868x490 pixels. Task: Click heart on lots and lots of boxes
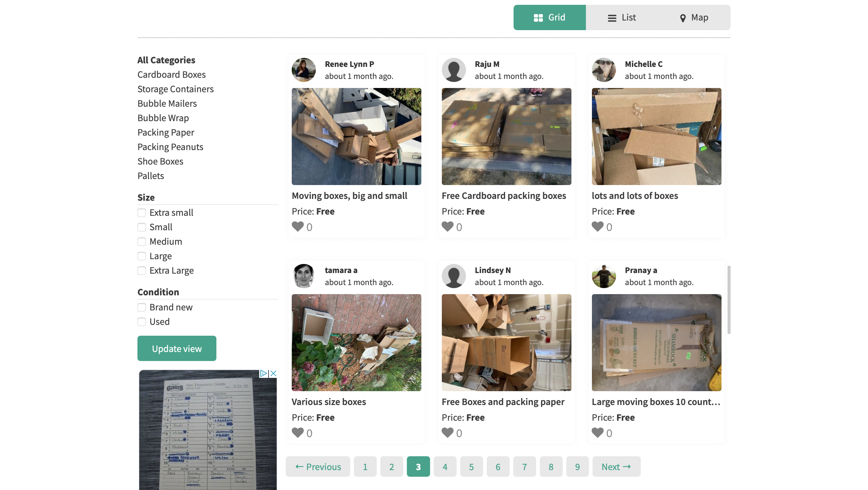click(597, 226)
